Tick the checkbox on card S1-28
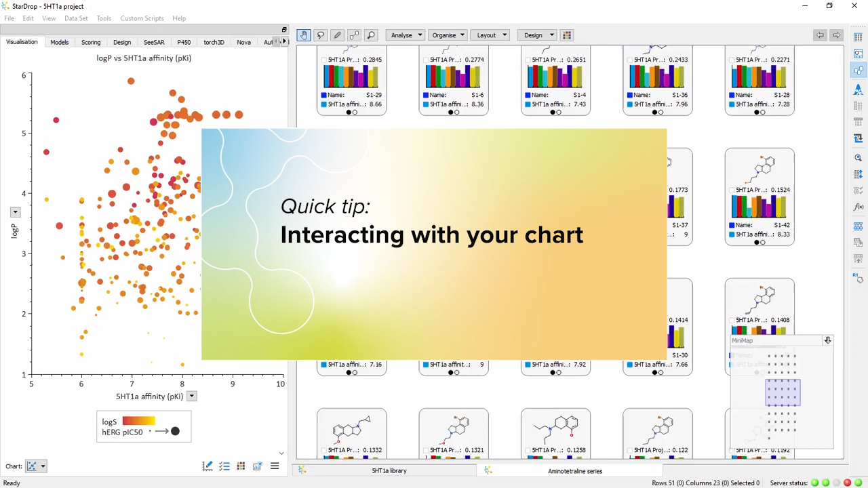The height and width of the screenshot is (488, 868). (732, 60)
